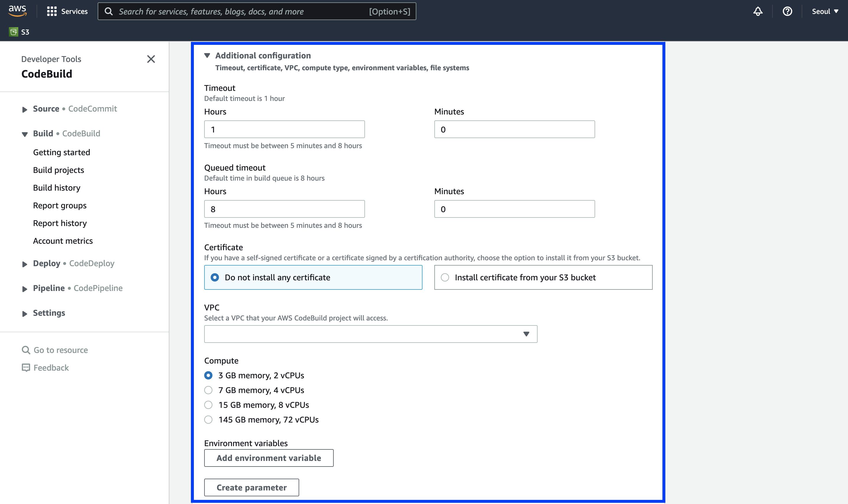848x504 pixels.
Task: Select Install certificate from your S3 bucket
Action: pos(543,277)
